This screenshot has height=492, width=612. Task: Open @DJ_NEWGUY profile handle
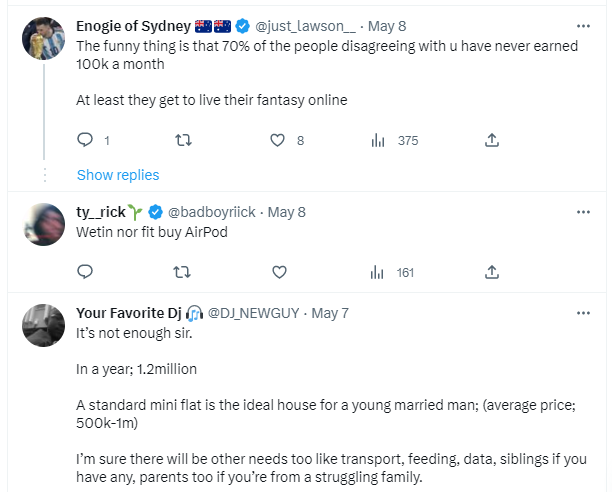click(x=254, y=313)
